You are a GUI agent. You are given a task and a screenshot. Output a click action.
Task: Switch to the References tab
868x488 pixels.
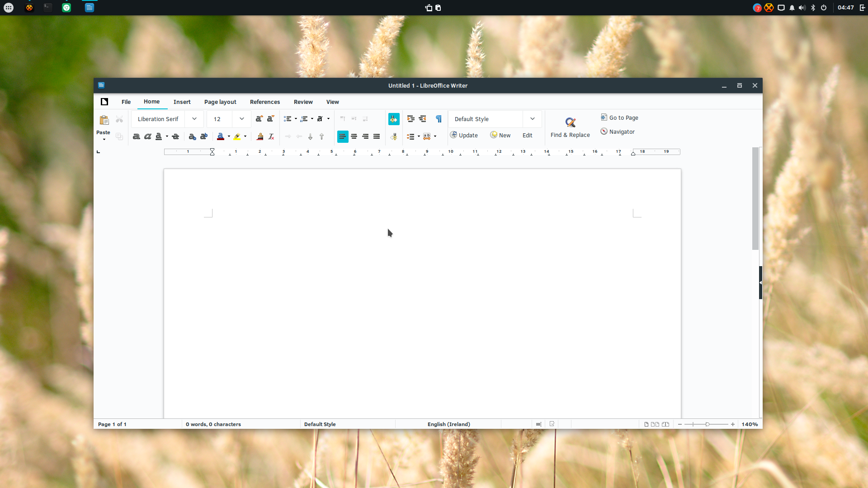[265, 102]
